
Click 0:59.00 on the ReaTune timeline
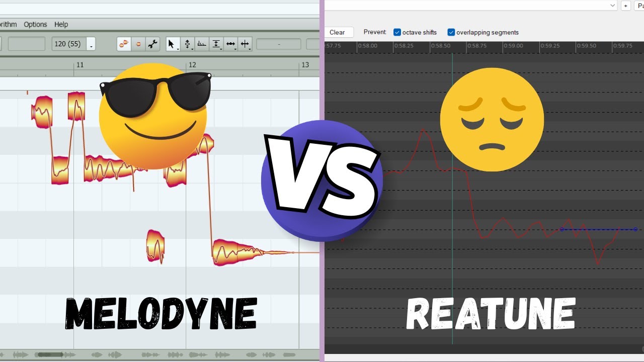click(514, 46)
